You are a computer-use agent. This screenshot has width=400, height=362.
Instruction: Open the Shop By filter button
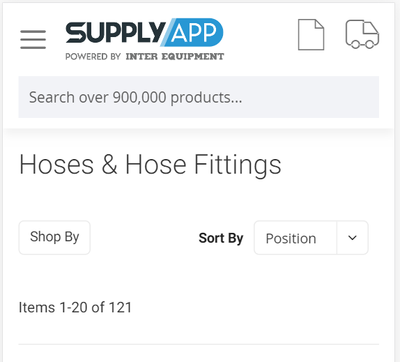point(54,237)
